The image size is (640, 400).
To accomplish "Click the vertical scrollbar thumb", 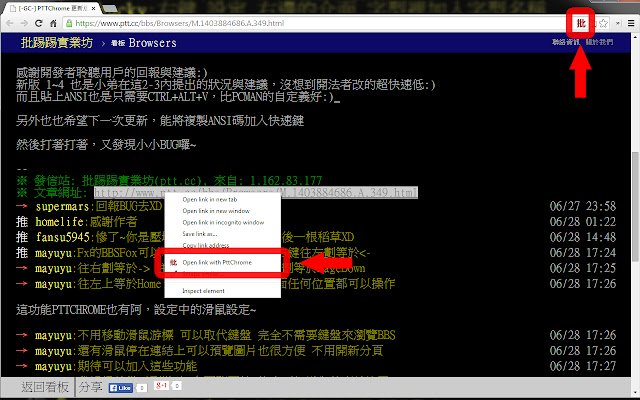I will (x=636, y=206).
